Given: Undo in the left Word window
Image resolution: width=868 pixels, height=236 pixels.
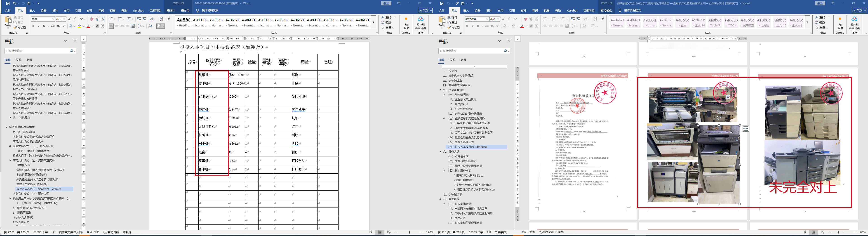Looking at the screenshot, I should (x=14, y=3).
